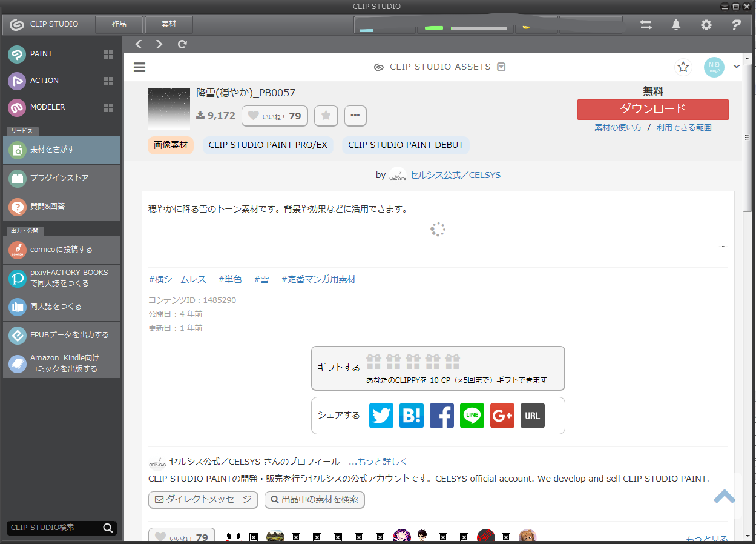Image resolution: width=756 pixels, height=544 pixels.
Task: Click the first gift box in ギフトする
Action: (x=373, y=362)
